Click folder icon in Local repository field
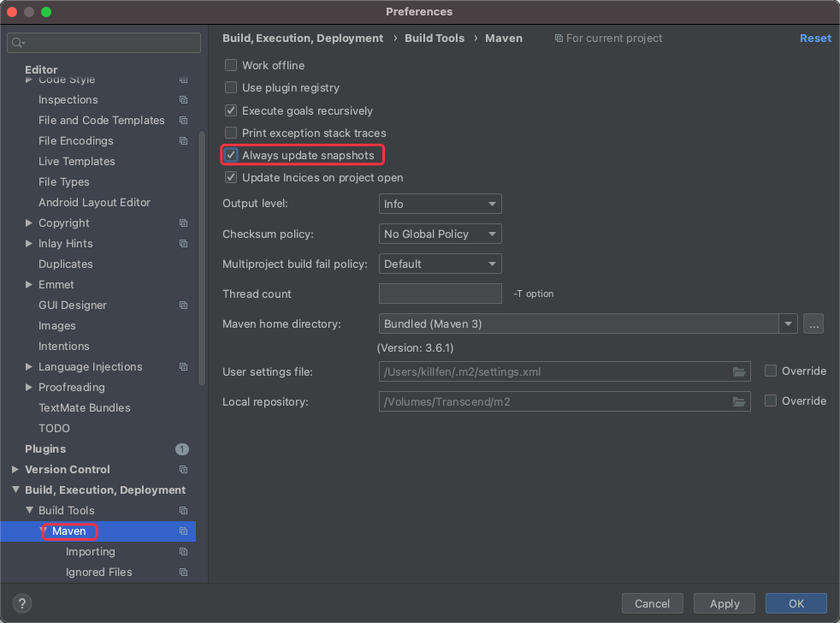This screenshot has width=840, height=623. (739, 401)
